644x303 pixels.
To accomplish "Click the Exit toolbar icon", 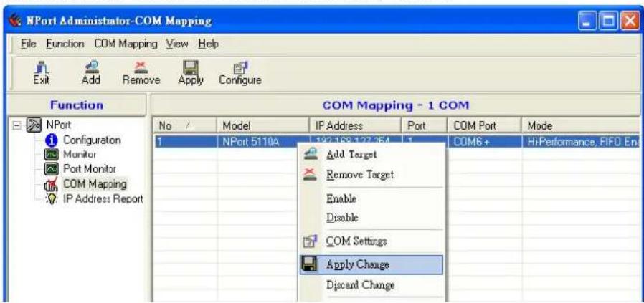I will point(41,67).
